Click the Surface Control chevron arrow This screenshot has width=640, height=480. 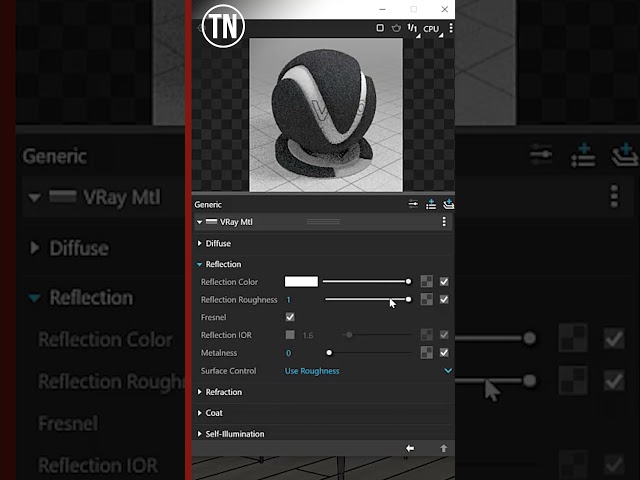tap(448, 371)
